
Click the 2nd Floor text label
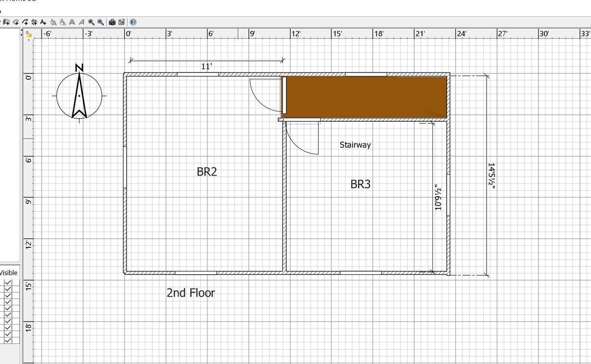[x=191, y=293]
